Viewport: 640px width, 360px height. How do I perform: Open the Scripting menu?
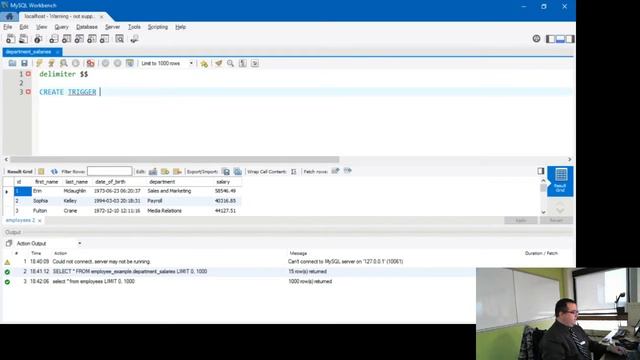coord(158,27)
